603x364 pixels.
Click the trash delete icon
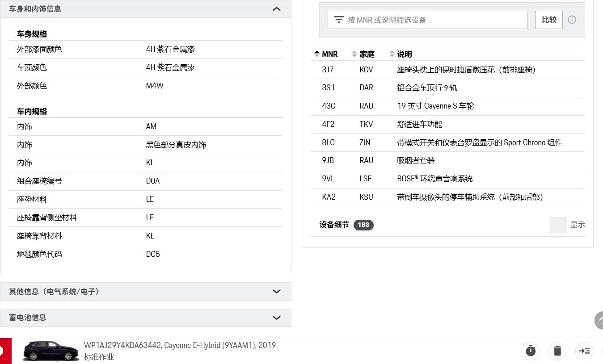(557, 351)
